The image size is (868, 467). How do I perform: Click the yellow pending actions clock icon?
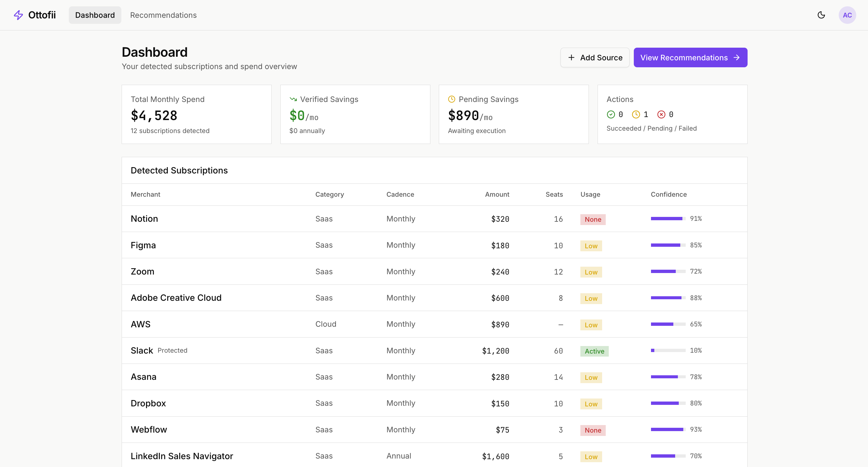click(x=636, y=114)
